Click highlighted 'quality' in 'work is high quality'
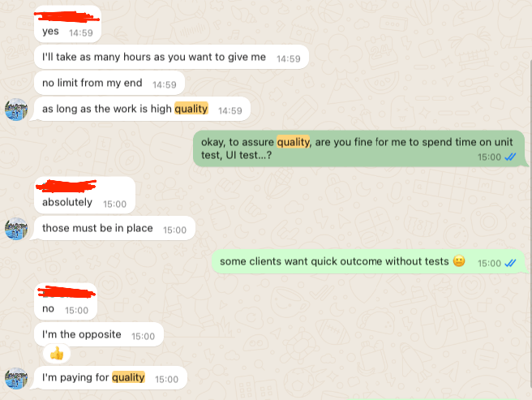Screen dimensions: 532x400 [x=191, y=109]
